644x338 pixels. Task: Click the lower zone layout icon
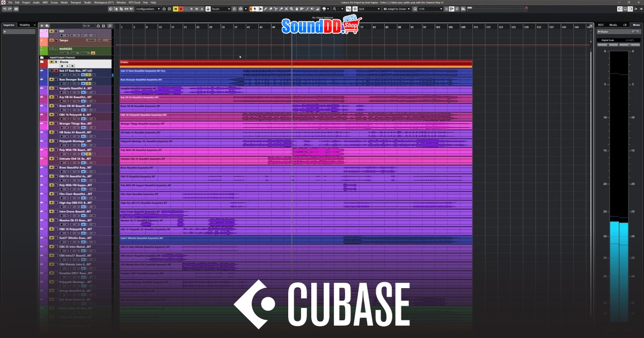(625, 9)
